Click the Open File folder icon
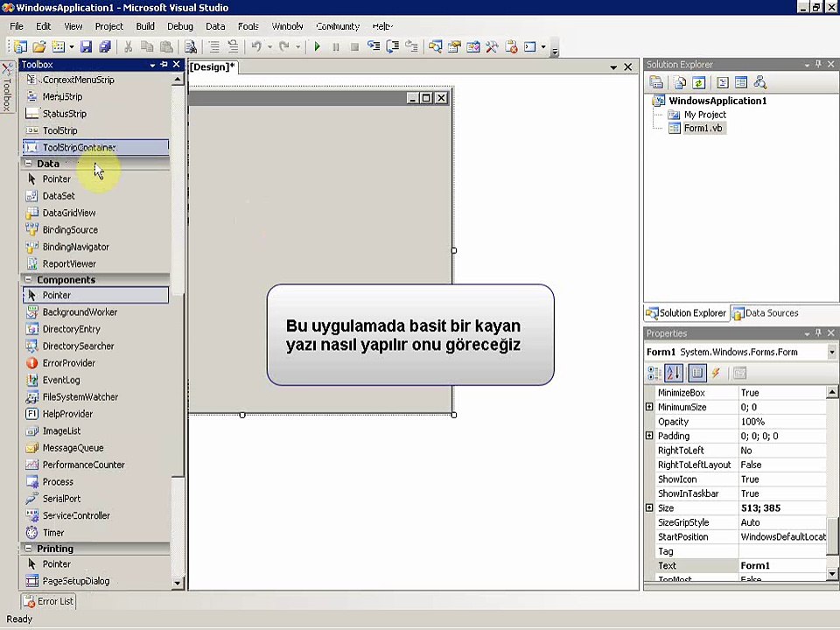Image resolution: width=840 pixels, height=630 pixels. point(39,46)
